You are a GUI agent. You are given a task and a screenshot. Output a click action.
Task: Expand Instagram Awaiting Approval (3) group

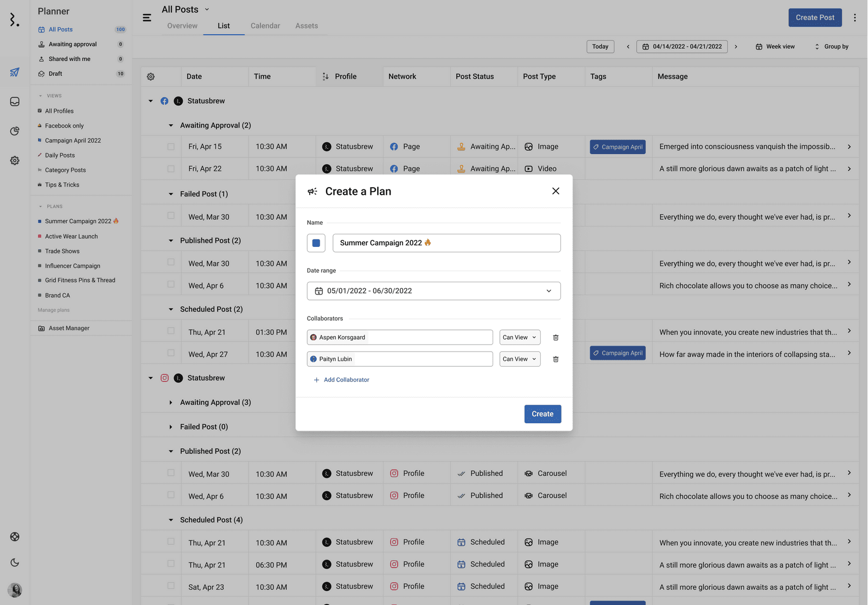(171, 403)
